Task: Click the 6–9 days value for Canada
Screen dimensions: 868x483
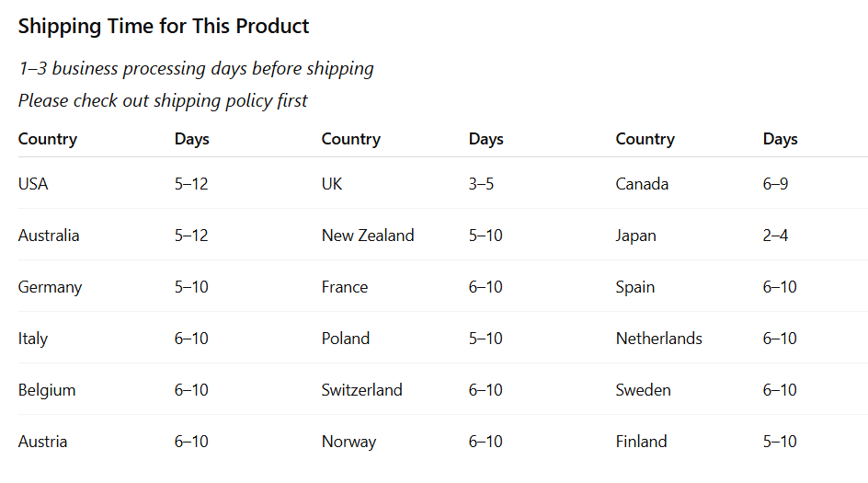Action: pyautogui.click(x=775, y=184)
